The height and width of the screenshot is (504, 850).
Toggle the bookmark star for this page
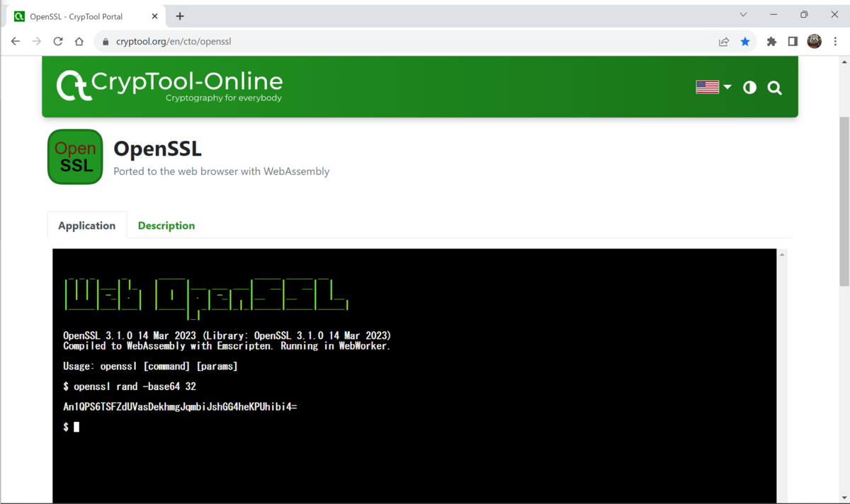(745, 41)
